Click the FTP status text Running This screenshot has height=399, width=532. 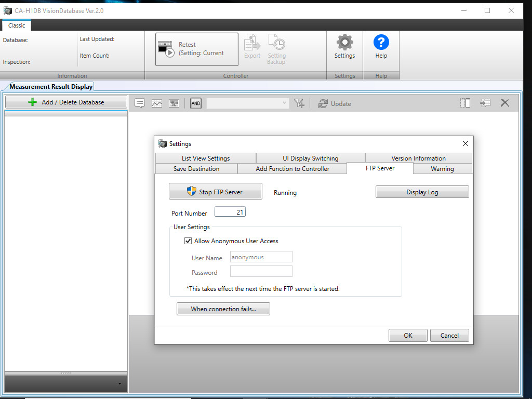[x=285, y=192]
